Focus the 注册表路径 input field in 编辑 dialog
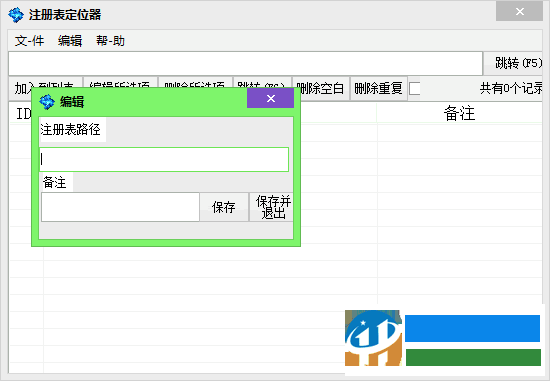 point(164,160)
